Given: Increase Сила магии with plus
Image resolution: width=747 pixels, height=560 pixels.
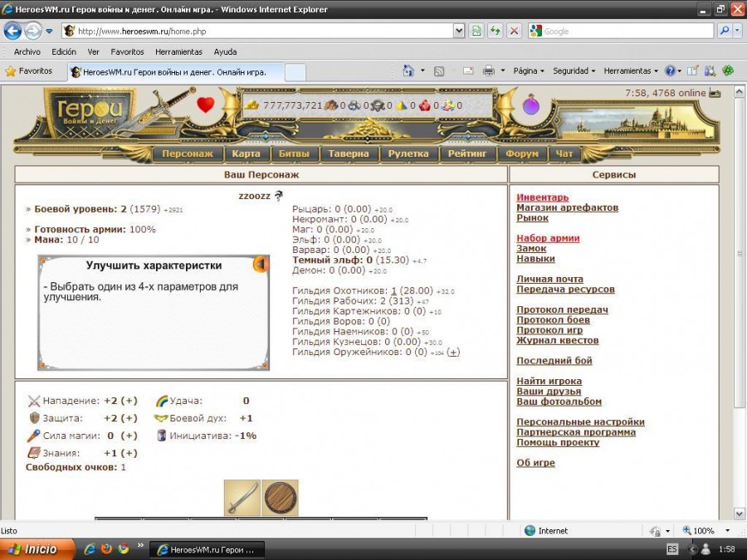Looking at the screenshot, I should pyautogui.click(x=129, y=436).
